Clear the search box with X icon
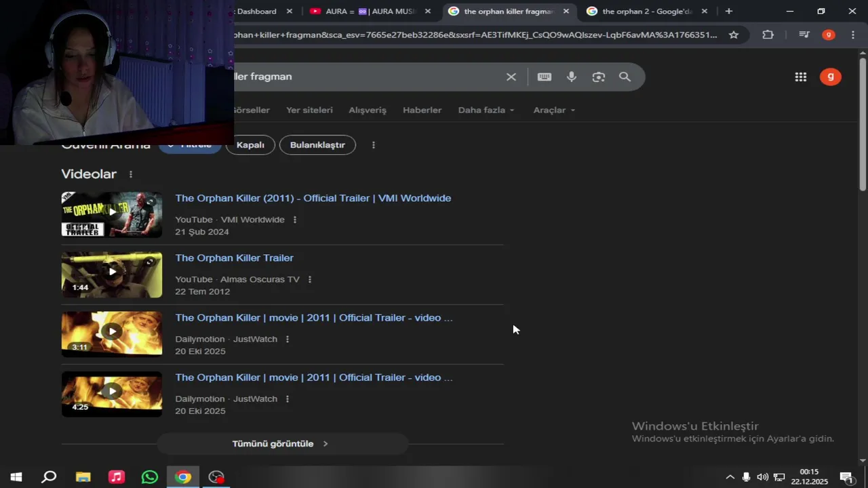This screenshot has width=868, height=488. 511,77
